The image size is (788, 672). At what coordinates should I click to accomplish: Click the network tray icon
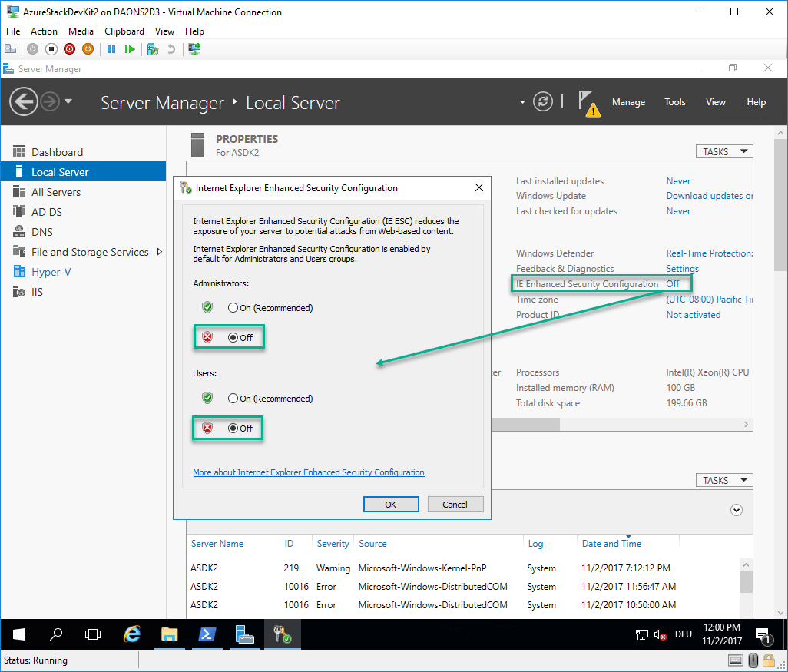(x=642, y=635)
